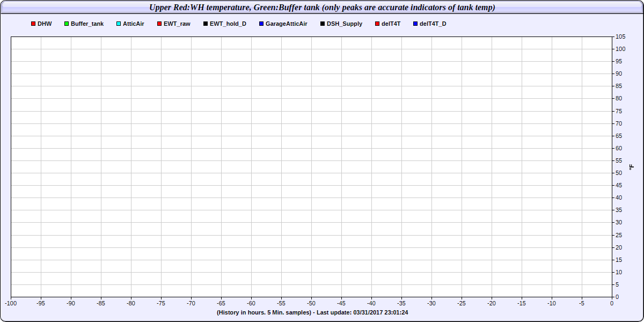The width and height of the screenshot is (644, 322).
Task: Hide the EWT_raw series via its label
Action: click(x=177, y=24)
